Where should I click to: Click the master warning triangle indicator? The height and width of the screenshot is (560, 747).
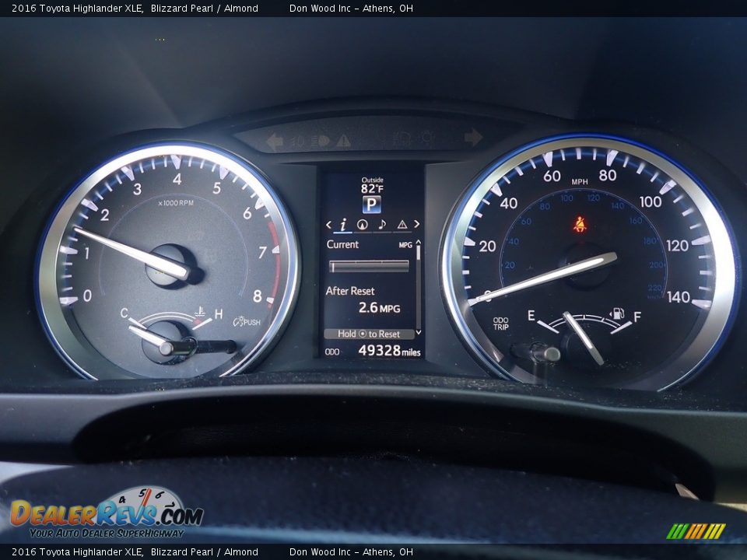pos(343,141)
